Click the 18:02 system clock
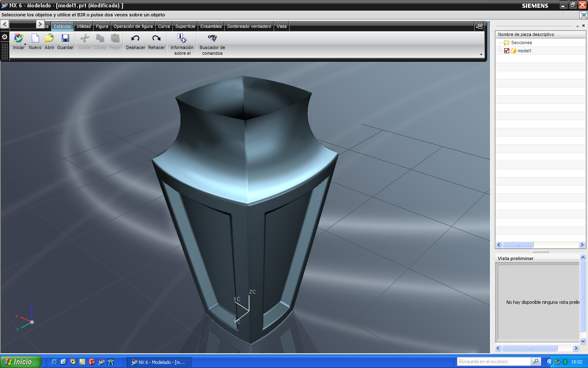The image size is (588, 368). pyautogui.click(x=577, y=362)
